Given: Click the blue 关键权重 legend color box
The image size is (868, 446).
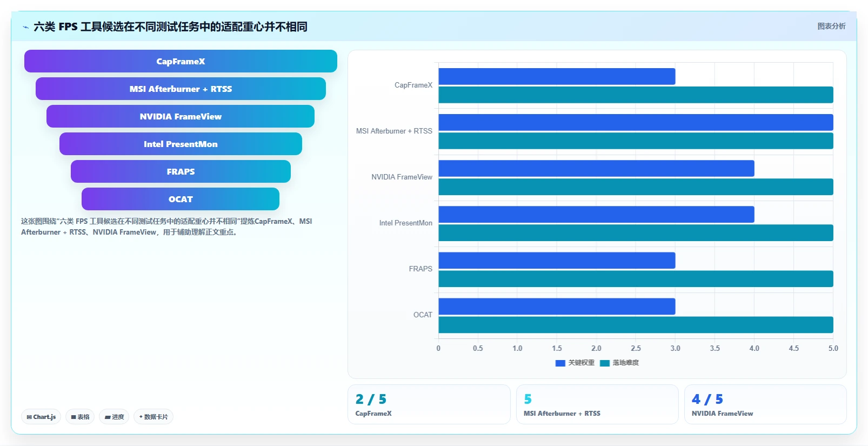Looking at the screenshot, I should click(560, 363).
